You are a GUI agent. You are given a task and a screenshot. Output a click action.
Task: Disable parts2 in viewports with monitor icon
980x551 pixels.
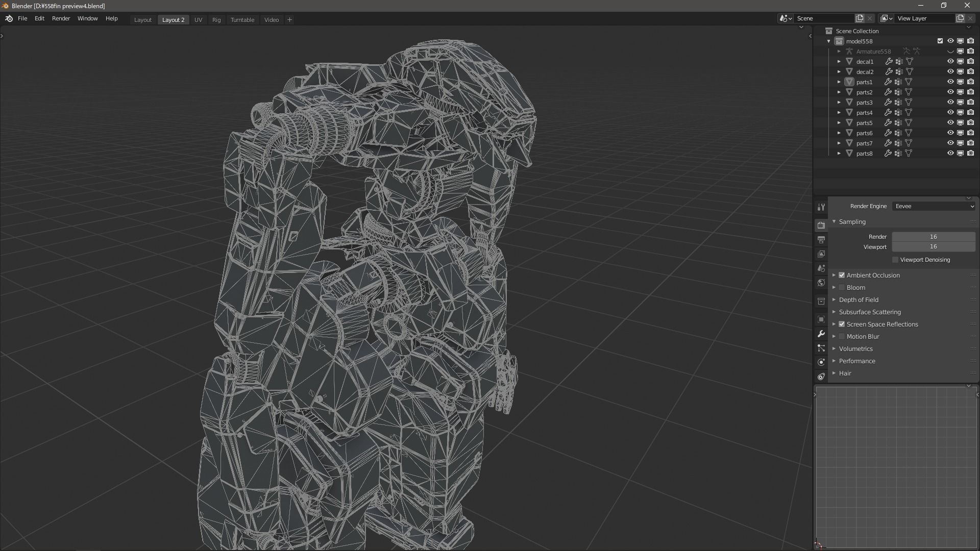click(961, 92)
